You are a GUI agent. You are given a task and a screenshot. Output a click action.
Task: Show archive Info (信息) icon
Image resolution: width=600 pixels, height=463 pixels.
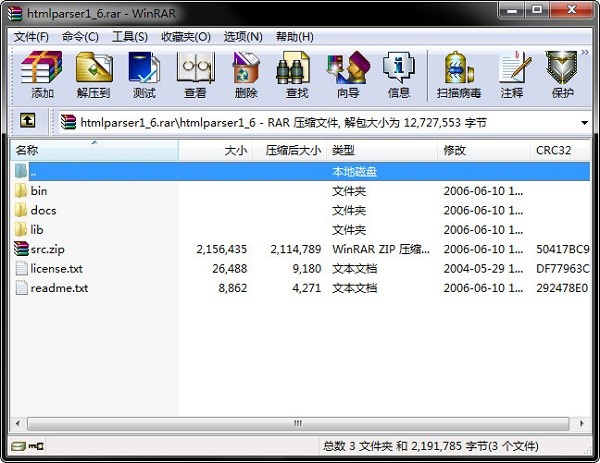tap(399, 67)
